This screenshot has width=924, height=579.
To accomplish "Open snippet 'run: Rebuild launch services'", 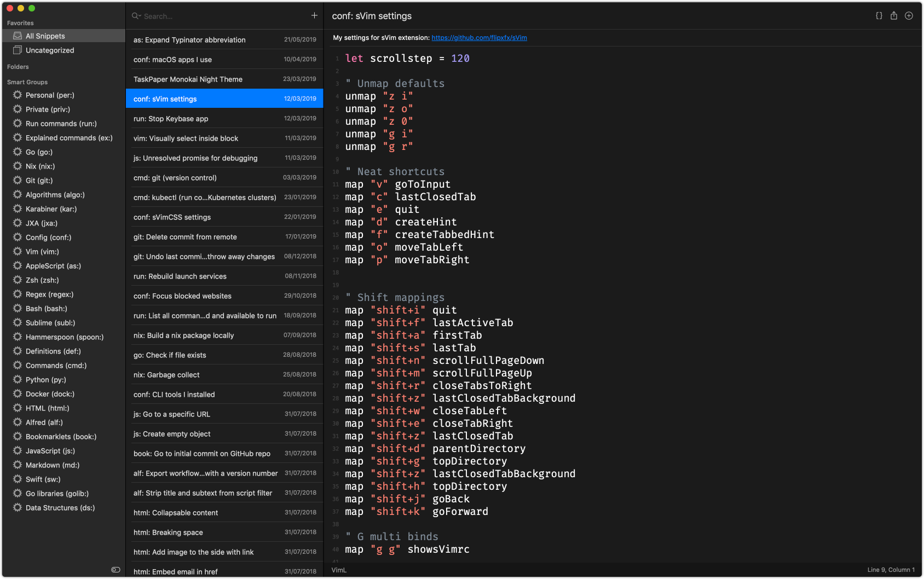I will tap(224, 276).
